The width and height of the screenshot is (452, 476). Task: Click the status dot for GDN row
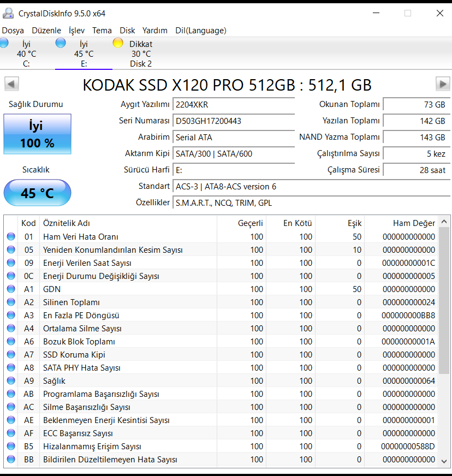[11, 289]
